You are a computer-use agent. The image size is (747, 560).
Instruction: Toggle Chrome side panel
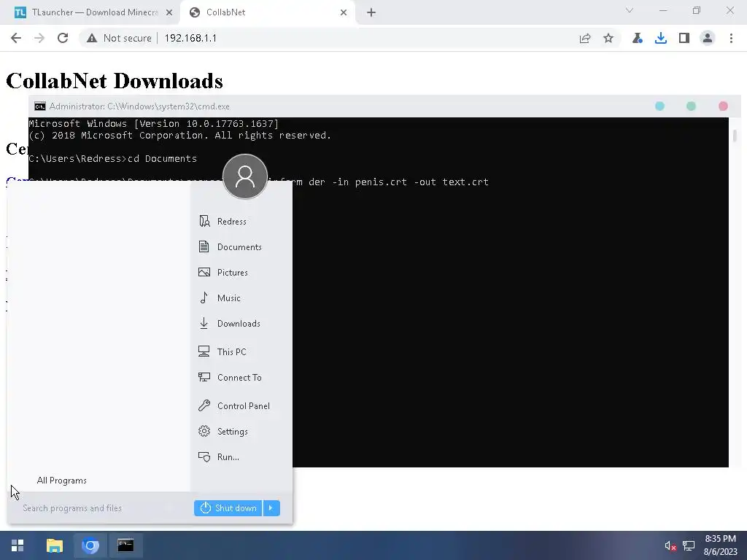pos(684,38)
